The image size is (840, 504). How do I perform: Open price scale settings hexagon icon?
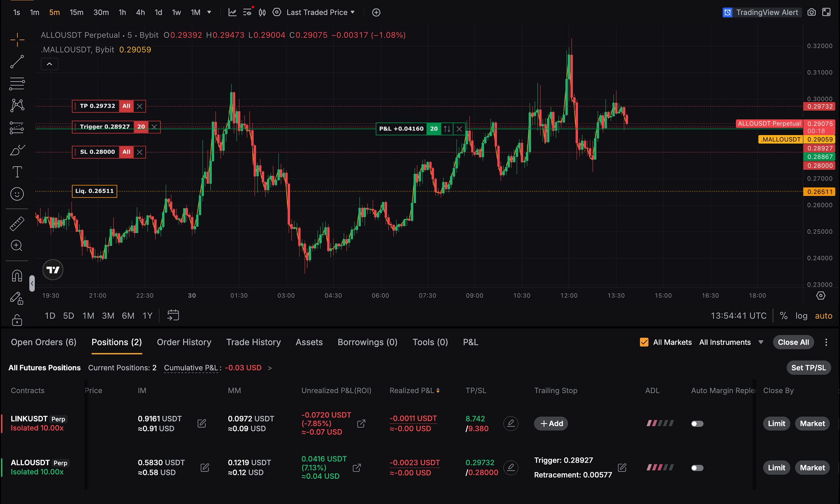coord(821,296)
